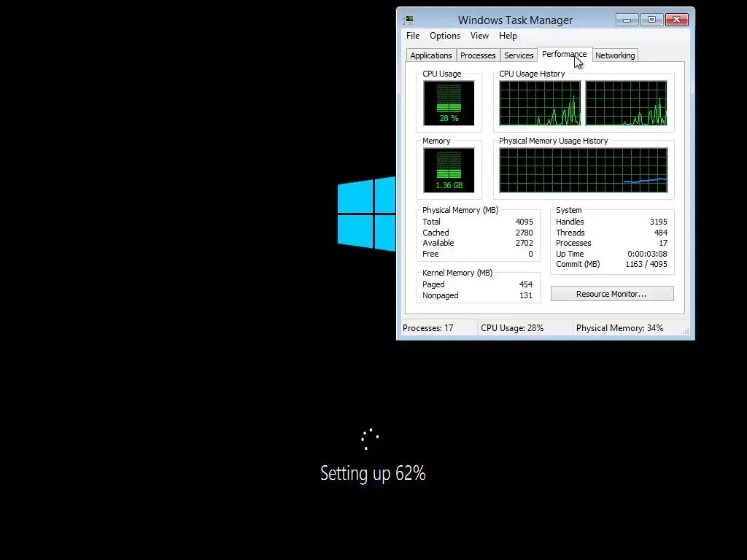Select the Performance tab

tap(564, 54)
